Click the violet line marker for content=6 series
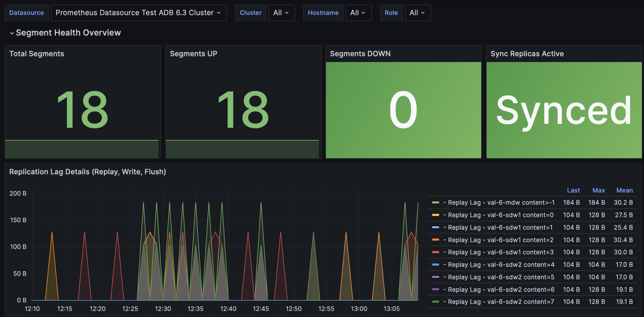Image resolution: width=644 pixels, height=317 pixels. [436, 289]
